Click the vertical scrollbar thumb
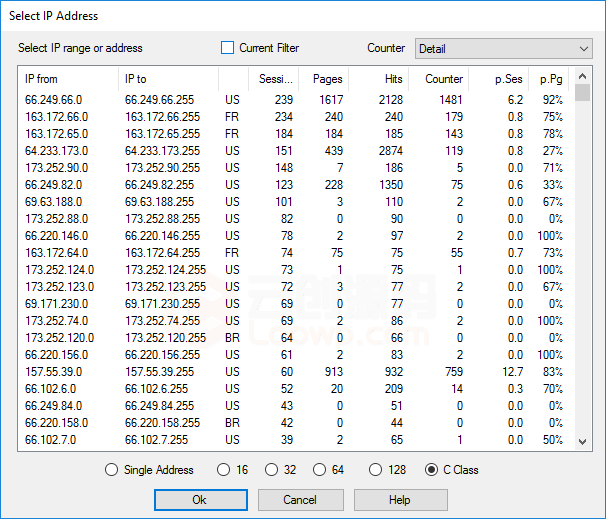This screenshot has height=519, width=606. pos(582,93)
